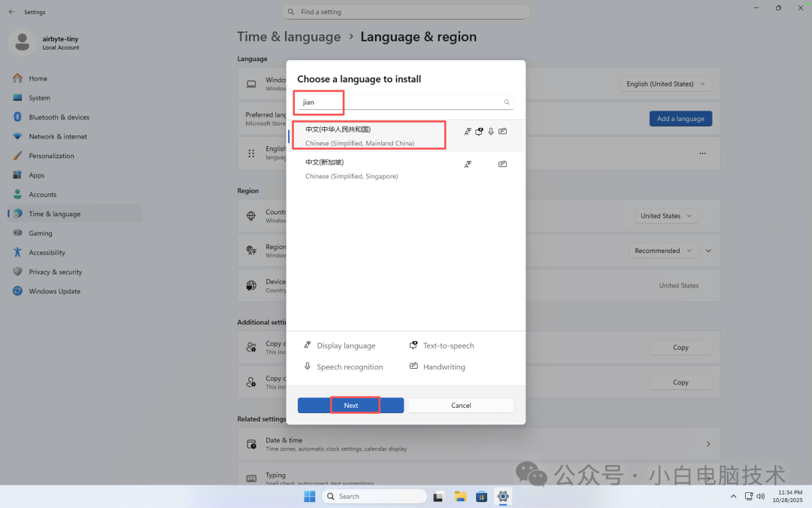The image size is (812, 508).
Task: Expand the Regional format section chevron
Action: tap(708, 251)
